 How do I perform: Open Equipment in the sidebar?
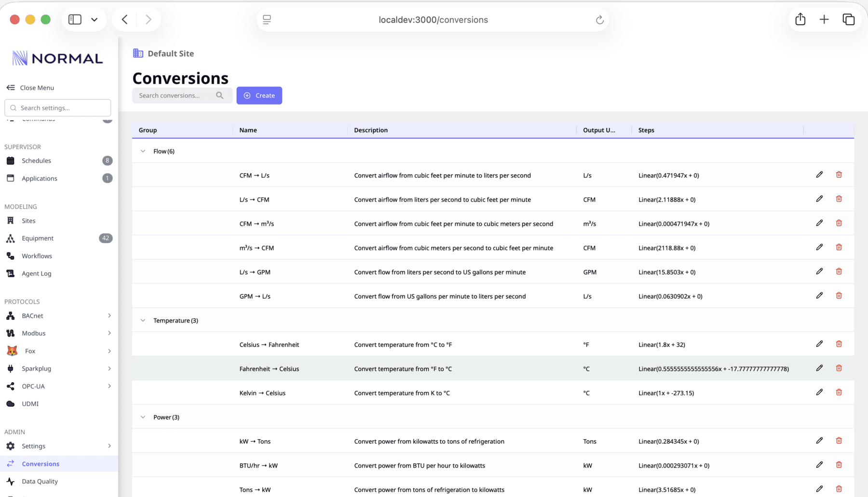click(59, 238)
